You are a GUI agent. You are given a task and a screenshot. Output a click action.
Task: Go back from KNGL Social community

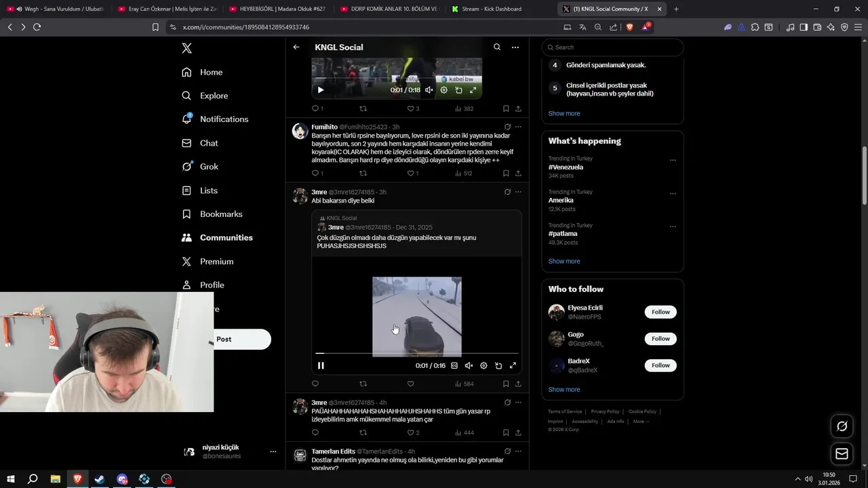pyautogui.click(x=296, y=47)
